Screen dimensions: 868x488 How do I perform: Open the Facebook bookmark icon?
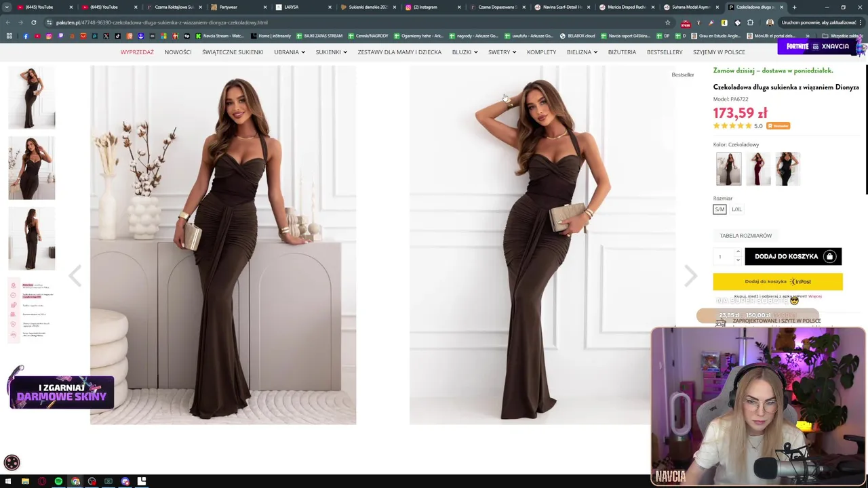pos(26,36)
